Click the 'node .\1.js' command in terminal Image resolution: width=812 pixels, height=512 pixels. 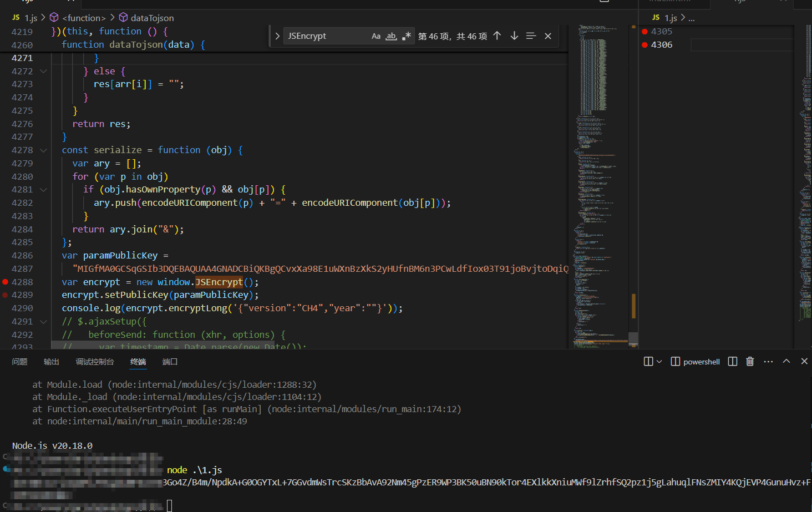click(194, 470)
